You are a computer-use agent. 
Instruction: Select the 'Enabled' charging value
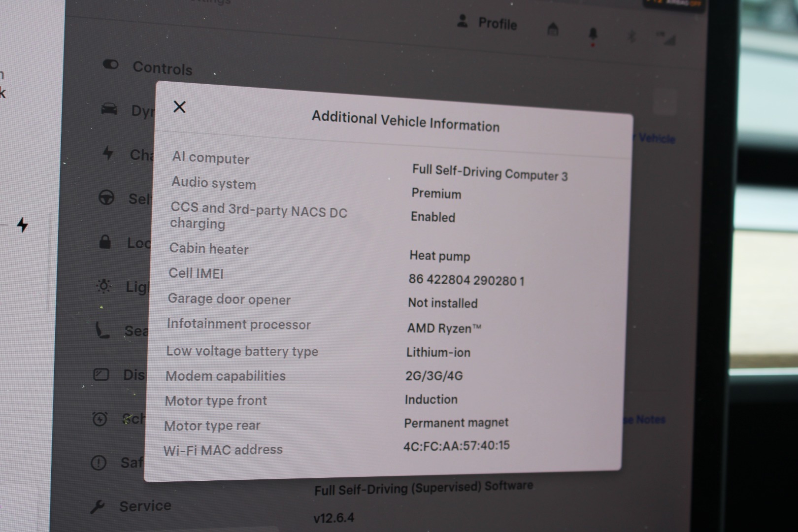(x=433, y=217)
